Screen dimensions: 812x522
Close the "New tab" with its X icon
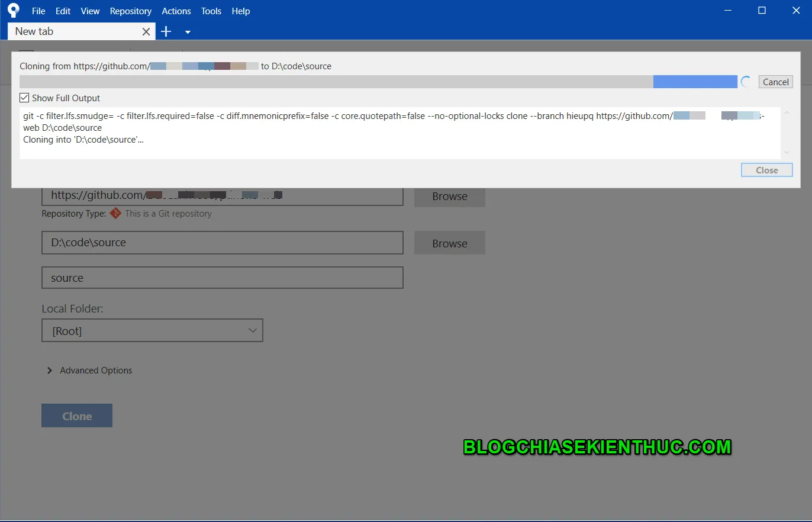[x=146, y=31]
